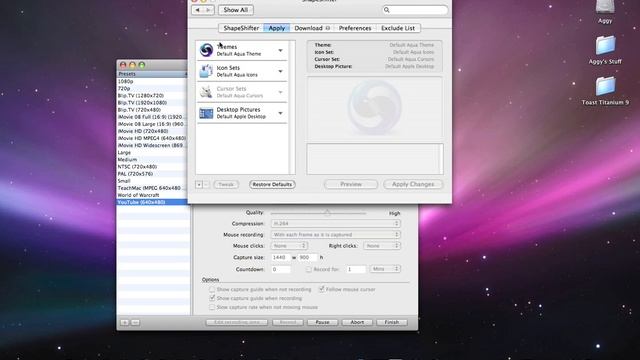Select the YouTube (640x480) preset
Screen dimensions: 640x360
click(x=152, y=202)
